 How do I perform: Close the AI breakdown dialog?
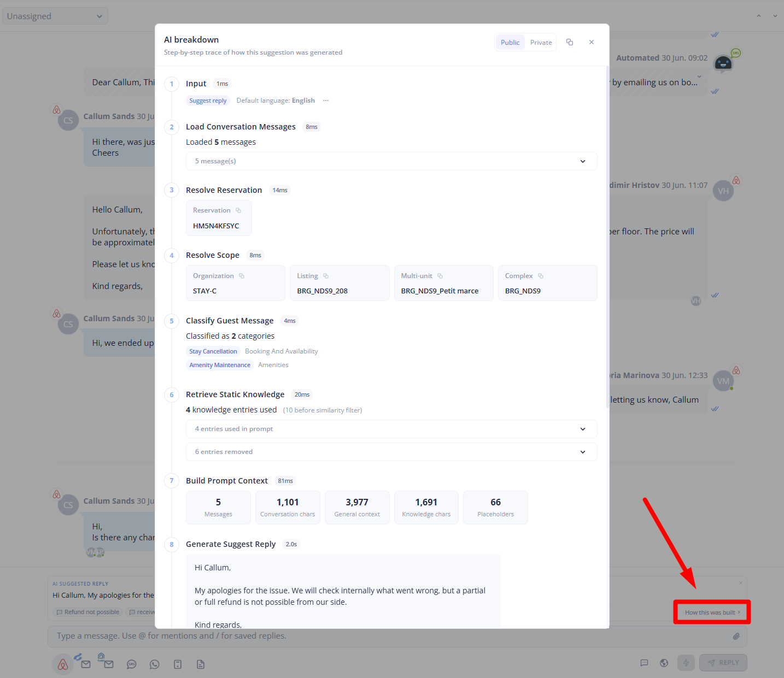pos(592,42)
